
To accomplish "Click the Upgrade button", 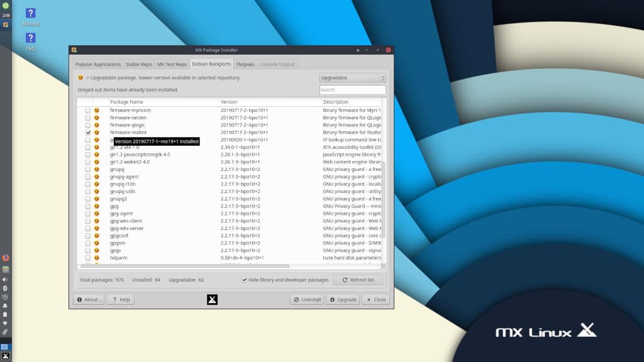I will [342, 300].
